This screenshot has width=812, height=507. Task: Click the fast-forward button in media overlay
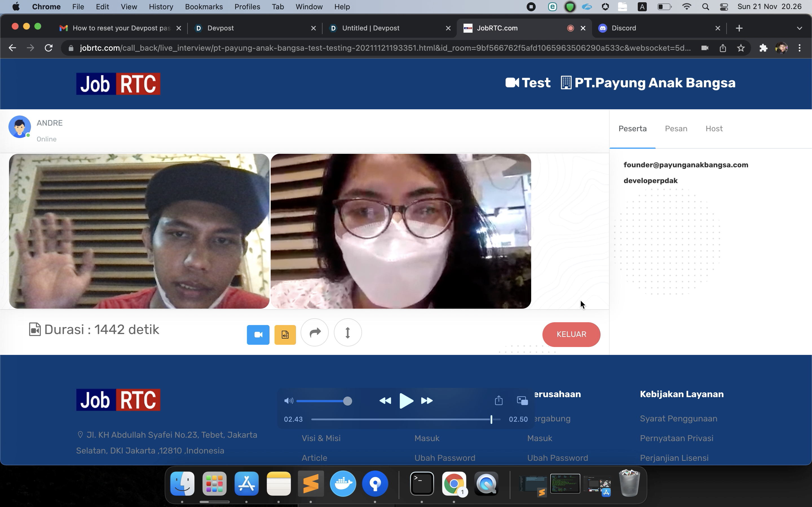427,401
